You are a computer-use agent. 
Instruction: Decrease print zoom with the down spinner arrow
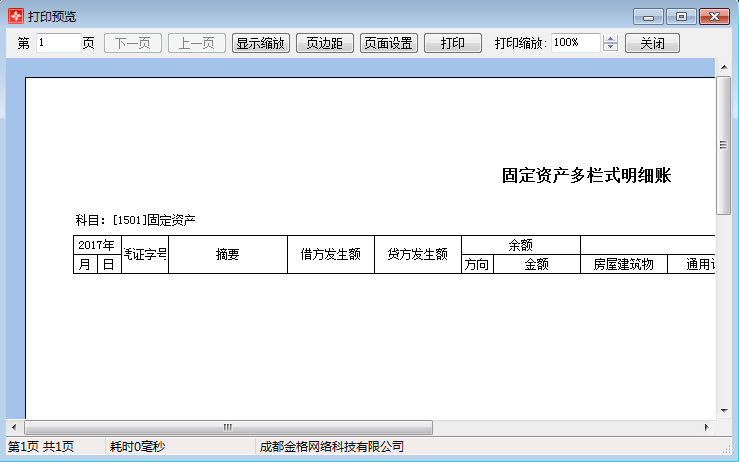coord(611,48)
